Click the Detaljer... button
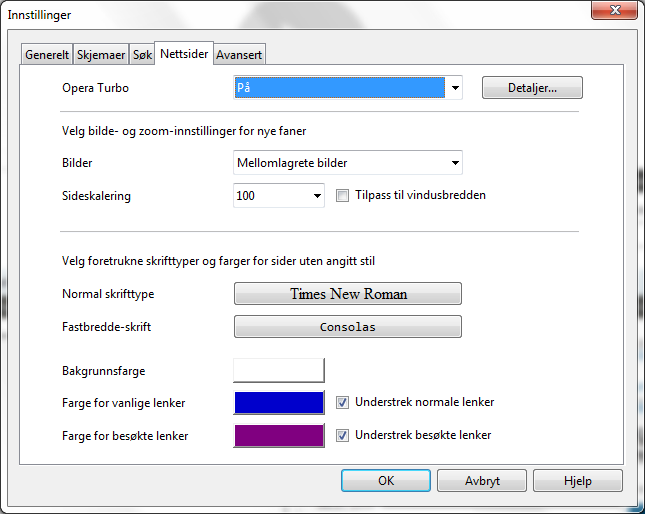 (532, 88)
